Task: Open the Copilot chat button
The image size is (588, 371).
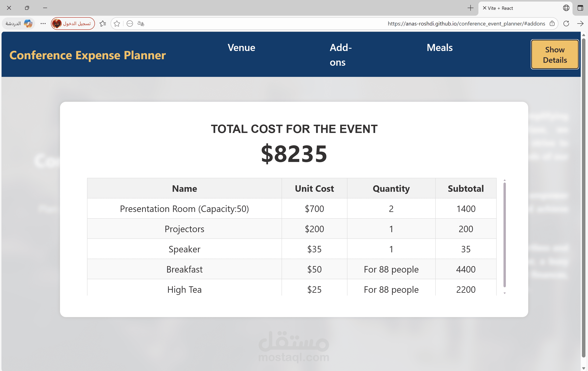Action: (x=19, y=24)
